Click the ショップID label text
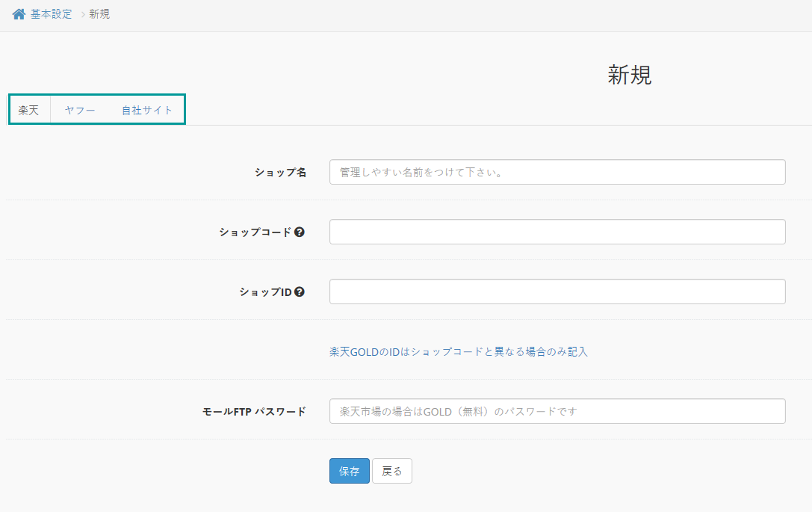812x512 pixels. tap(265, 292)
